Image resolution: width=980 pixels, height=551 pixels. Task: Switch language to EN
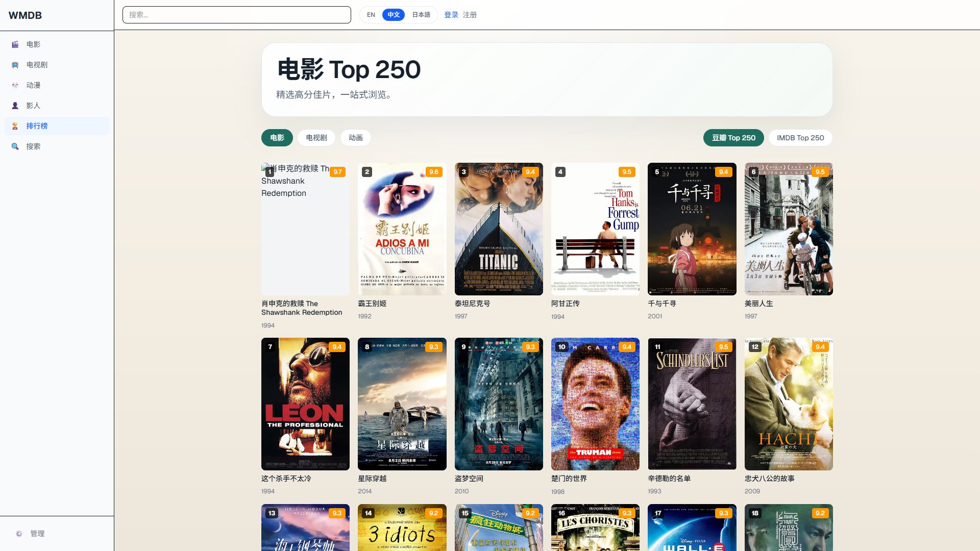click(371, 15)
